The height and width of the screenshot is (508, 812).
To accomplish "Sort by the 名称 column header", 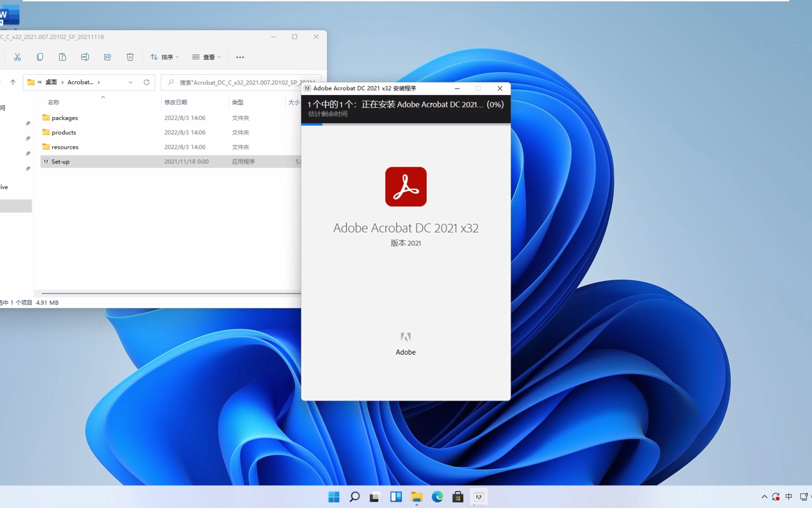I will coord(54,103).
